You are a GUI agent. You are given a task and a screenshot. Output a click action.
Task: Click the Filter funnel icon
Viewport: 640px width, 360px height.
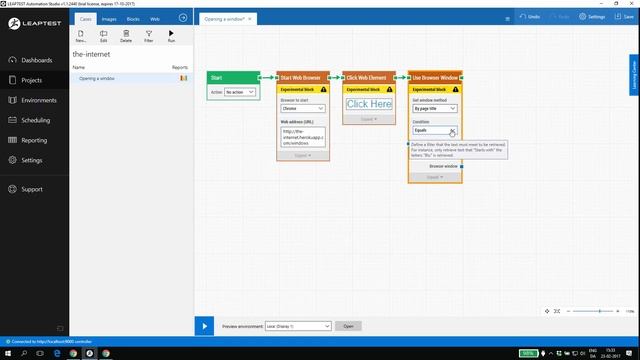(x=149, y=36)
